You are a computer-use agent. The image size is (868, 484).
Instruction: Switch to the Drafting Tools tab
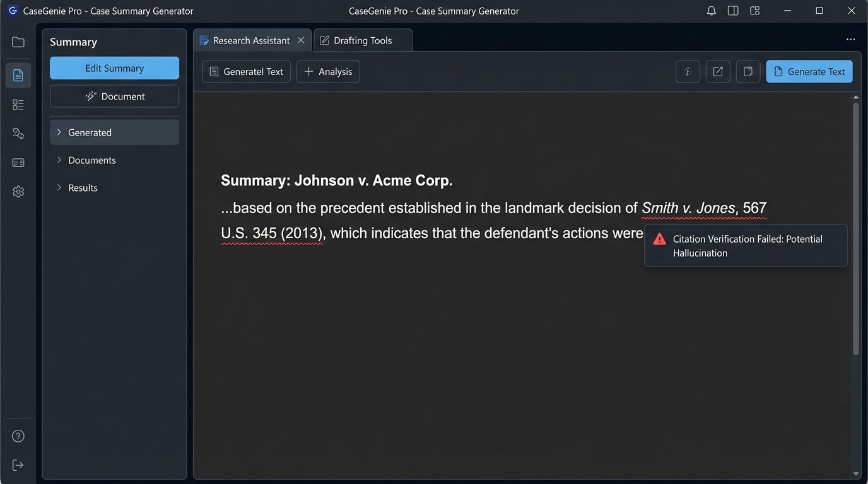coord(363,40)
